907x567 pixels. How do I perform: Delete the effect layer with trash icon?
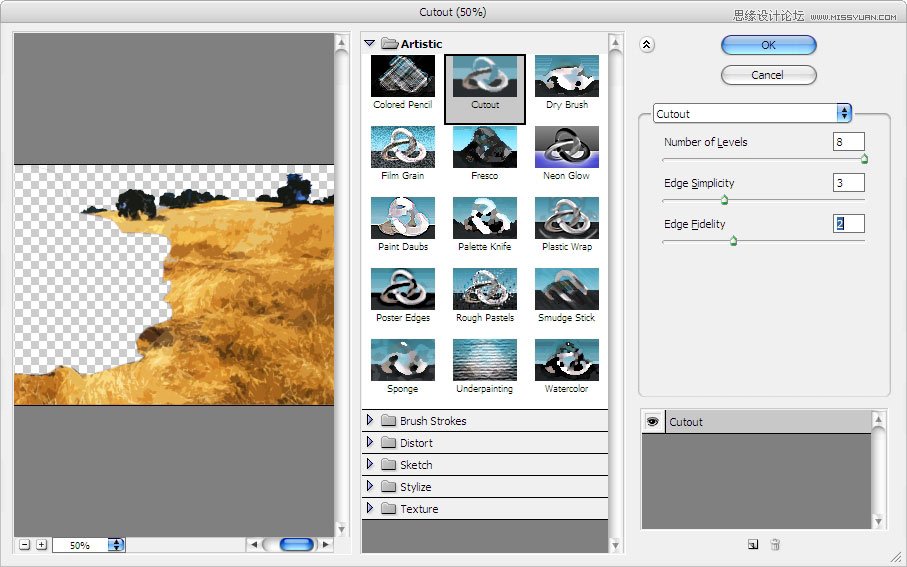pos(775,544)
